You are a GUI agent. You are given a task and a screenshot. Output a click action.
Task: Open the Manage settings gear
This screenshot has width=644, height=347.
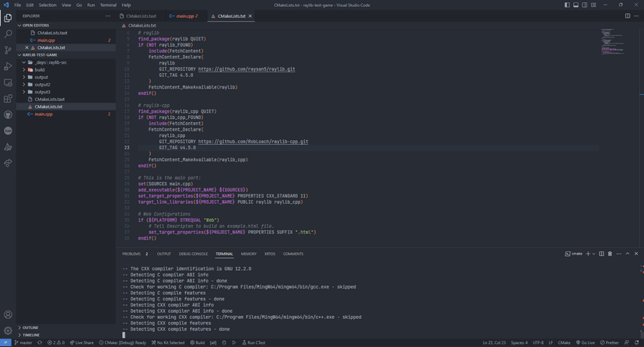pos(8,331)
